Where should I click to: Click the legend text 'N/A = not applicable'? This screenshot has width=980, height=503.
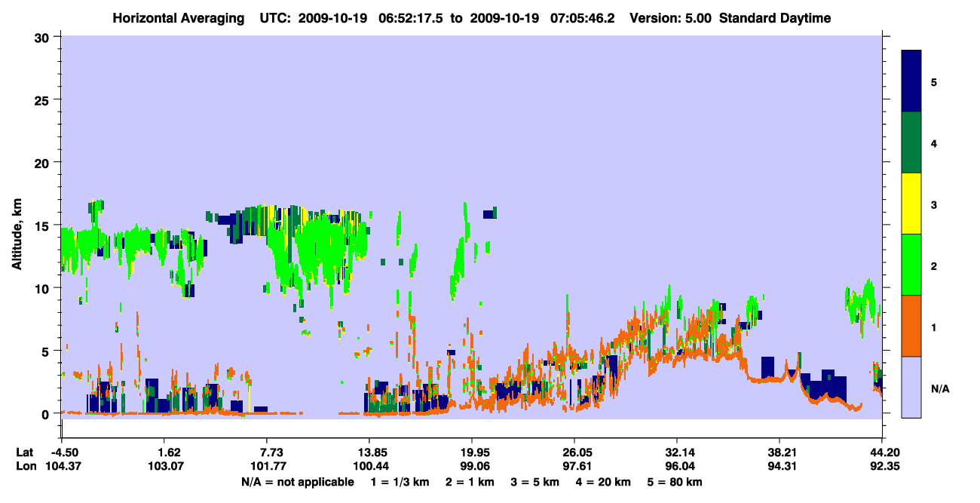point(298,482)
